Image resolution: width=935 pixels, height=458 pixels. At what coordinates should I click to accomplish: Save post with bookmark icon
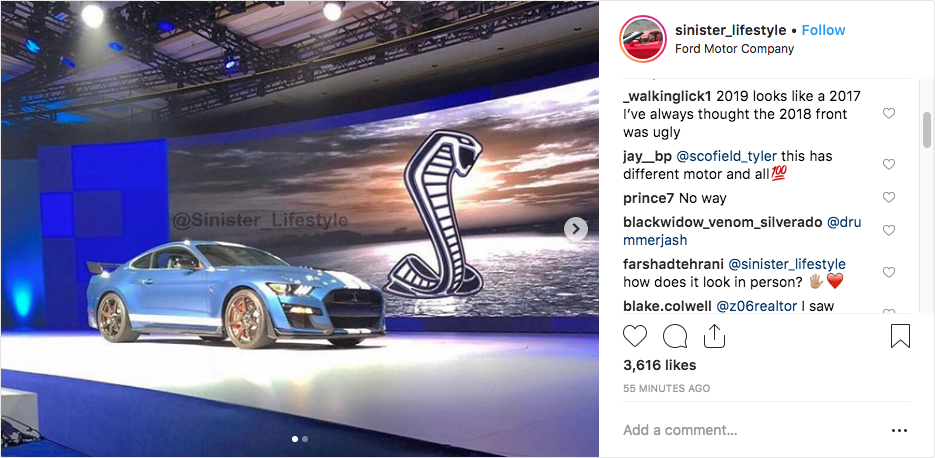click(900, 336)
